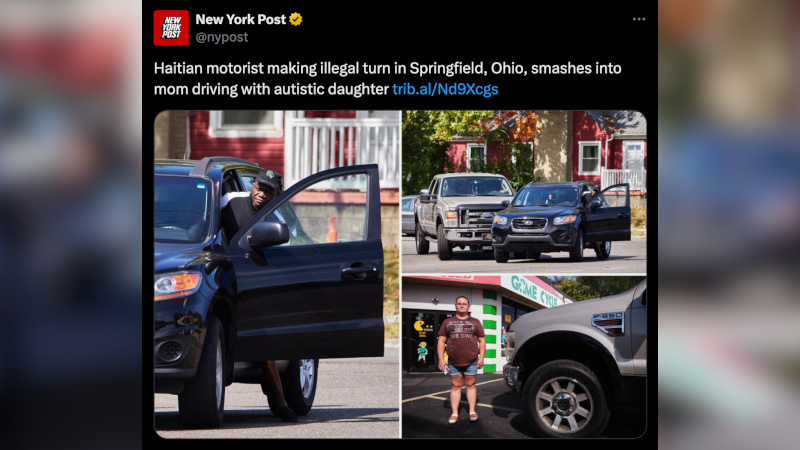
Task: Click the side mirror of the black SUV
Action: [267, 235]
